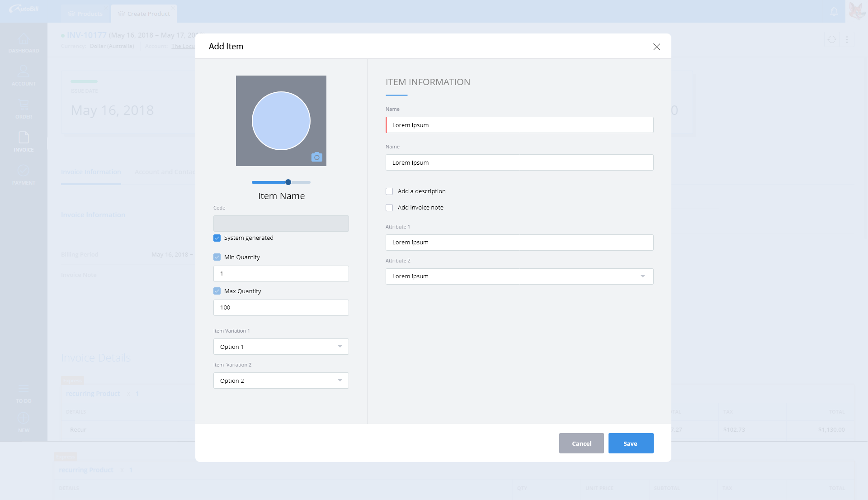Enable the Add invoice note checkbox

click(389, 208)
